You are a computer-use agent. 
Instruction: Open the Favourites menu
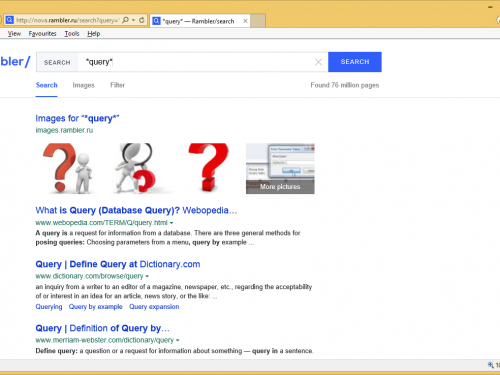click(42, 34)
